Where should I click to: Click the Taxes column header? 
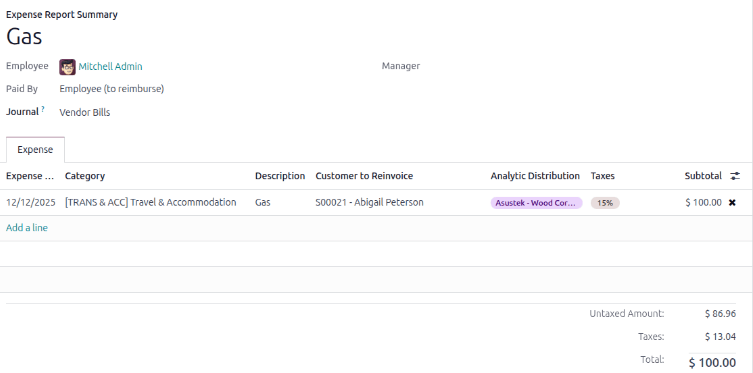tap(603, 176)
